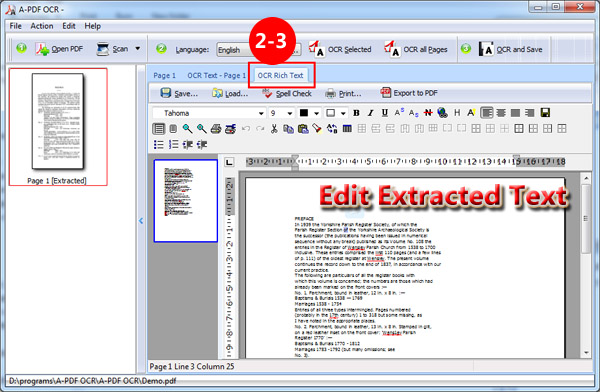Click the numbered list icon
The height and width of the screenshot is (392, 600).
(x=173, y=144)
